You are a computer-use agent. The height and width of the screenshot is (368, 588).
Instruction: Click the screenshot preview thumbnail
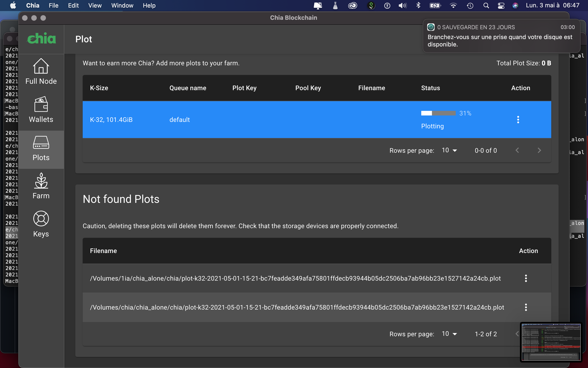click(551, 342)
